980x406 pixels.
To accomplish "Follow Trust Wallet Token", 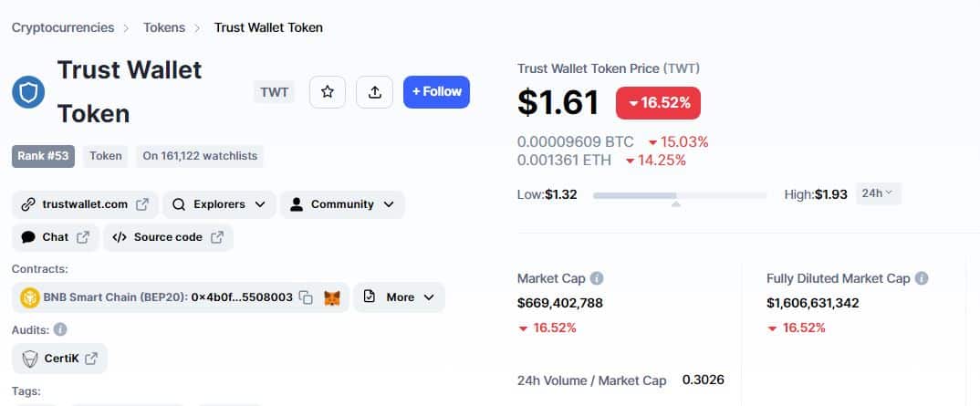I will pos(436,92).
